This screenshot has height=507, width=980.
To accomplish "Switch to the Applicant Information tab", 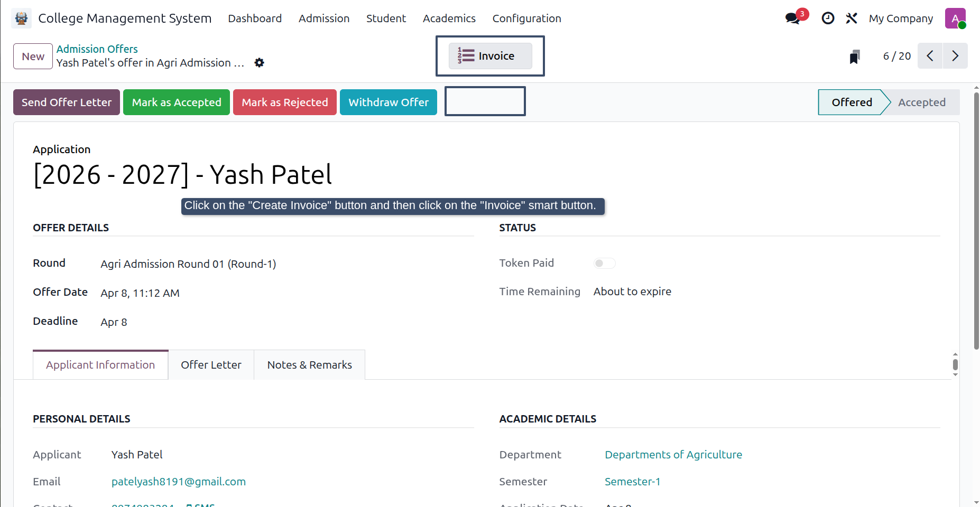I will click(100, 365).
